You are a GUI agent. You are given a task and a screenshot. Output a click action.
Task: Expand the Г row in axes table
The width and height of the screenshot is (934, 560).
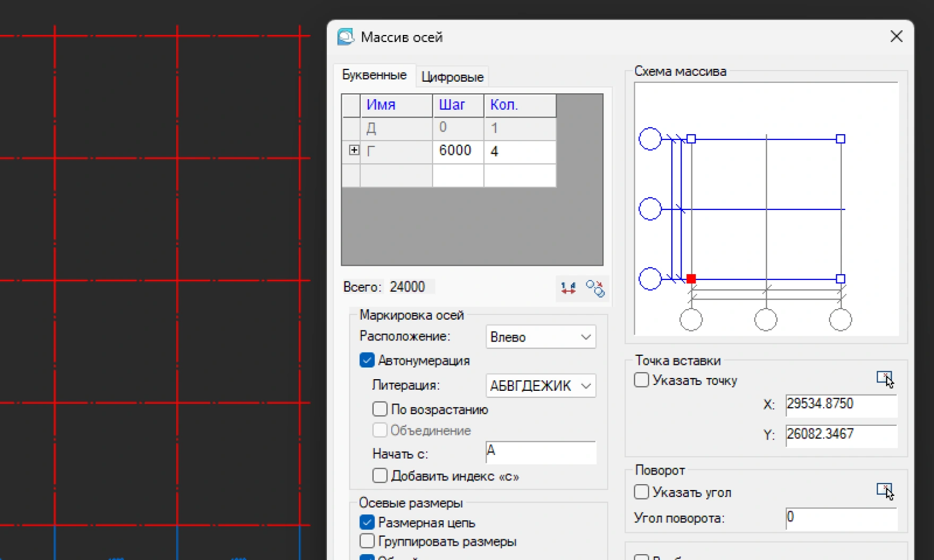354,151
